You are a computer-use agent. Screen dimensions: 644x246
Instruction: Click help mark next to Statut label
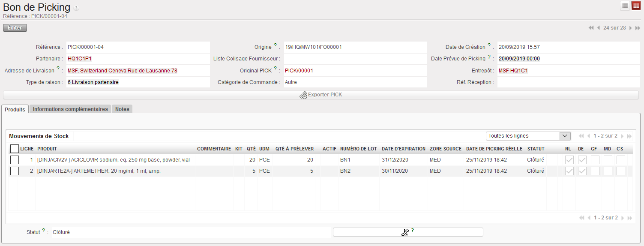(x=44, y=231)
